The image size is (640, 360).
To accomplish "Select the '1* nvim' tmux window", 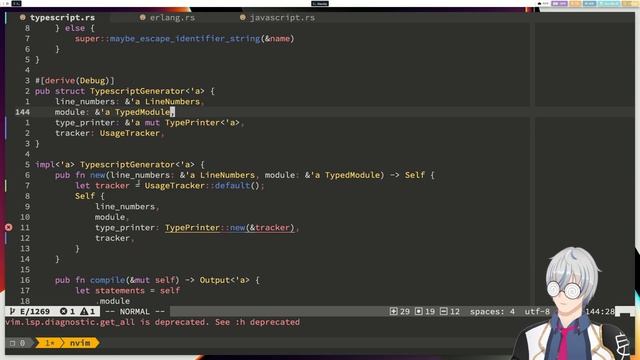I will [67, 343].
